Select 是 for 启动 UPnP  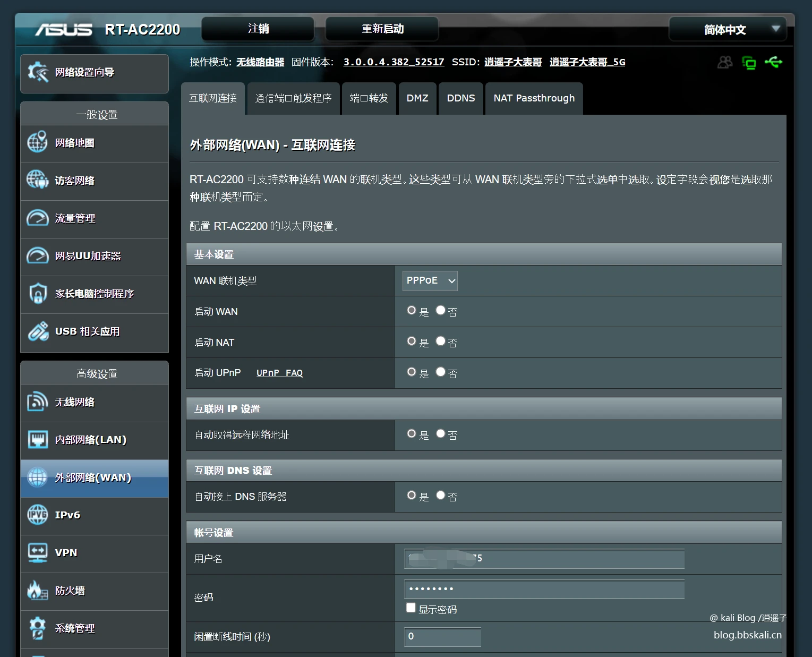pyautogui.click(x=412, y=372)
